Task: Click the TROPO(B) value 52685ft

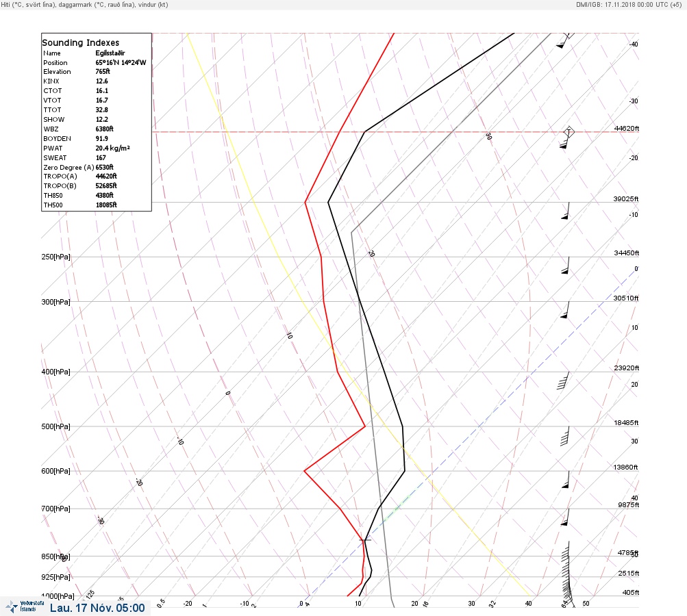Action: pyautogui.click(x=106, y=185)
